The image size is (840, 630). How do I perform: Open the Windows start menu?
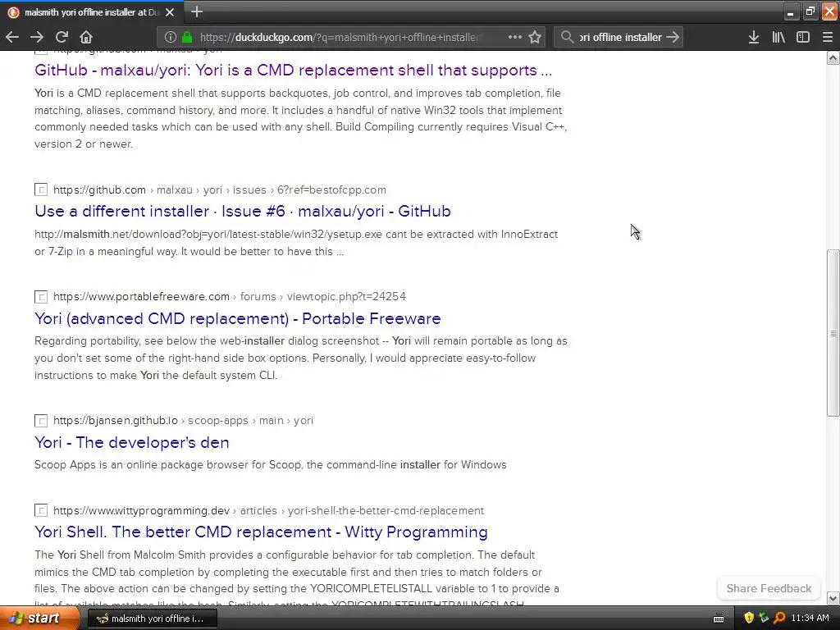(38, 619)
